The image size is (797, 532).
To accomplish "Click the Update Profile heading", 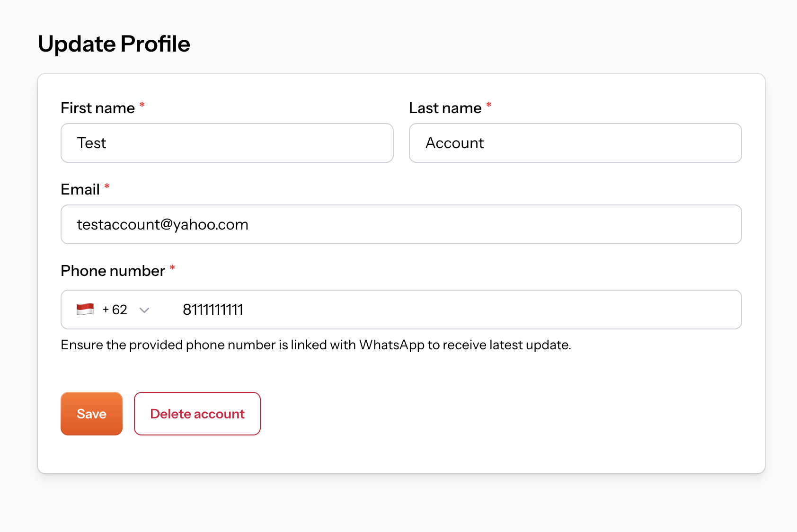I will click(114, 44).
